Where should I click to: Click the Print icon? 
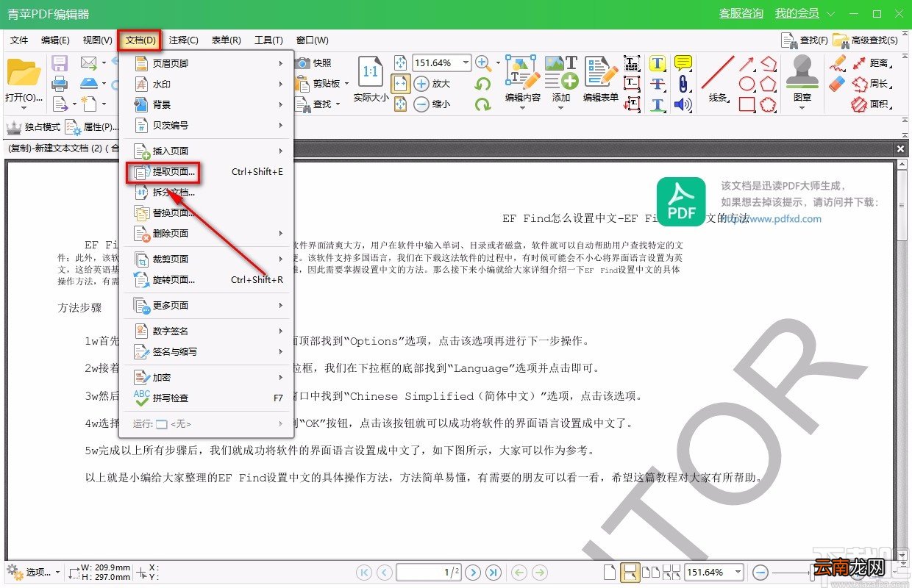click(x=60, y=84)
